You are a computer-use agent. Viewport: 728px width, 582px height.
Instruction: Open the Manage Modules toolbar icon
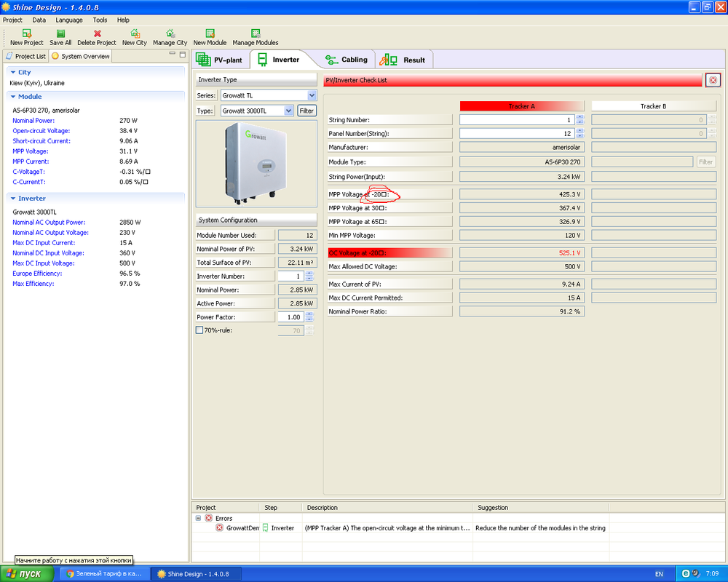[255, 33]
